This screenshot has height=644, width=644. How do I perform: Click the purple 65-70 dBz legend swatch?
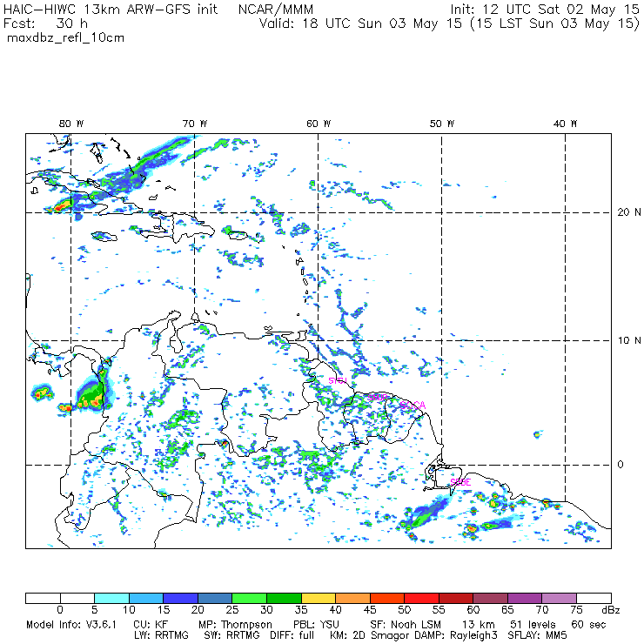tap(525, 598)
